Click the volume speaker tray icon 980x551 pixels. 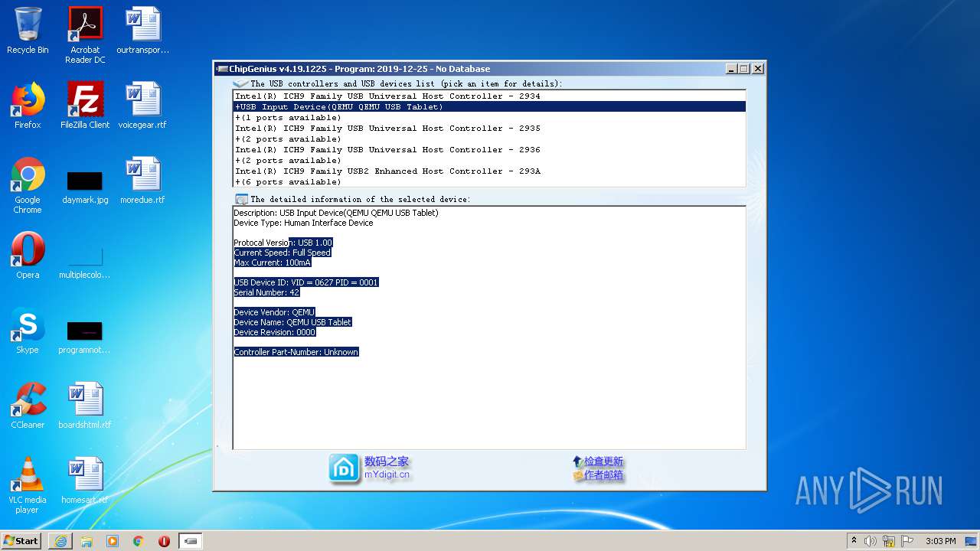(871, 541)
